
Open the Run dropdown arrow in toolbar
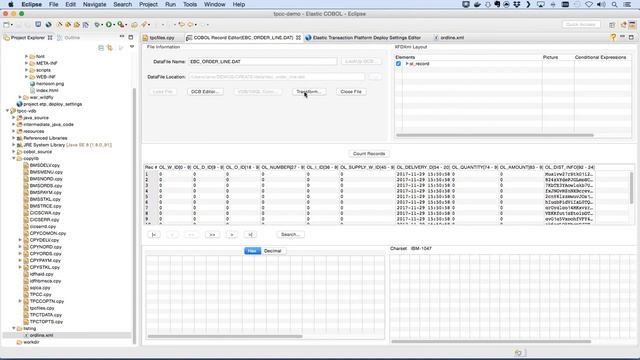[x=114, y=25]
